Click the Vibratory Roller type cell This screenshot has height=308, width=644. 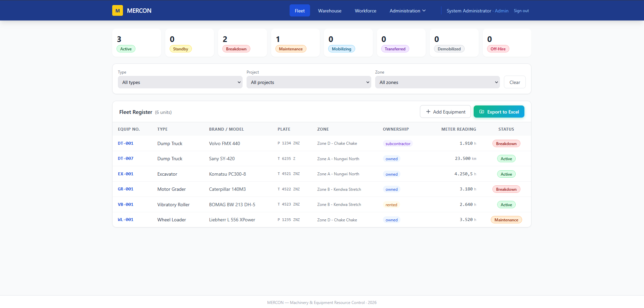pos(173,205)
